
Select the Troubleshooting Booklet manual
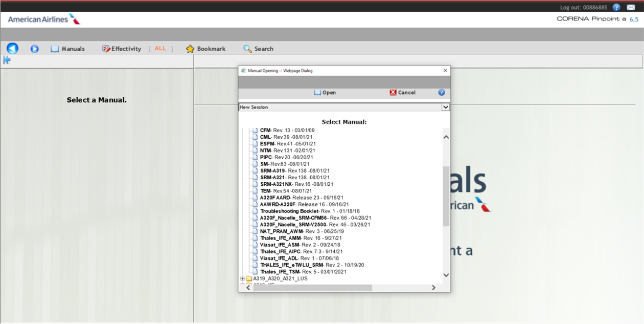[x=289, y=211]
